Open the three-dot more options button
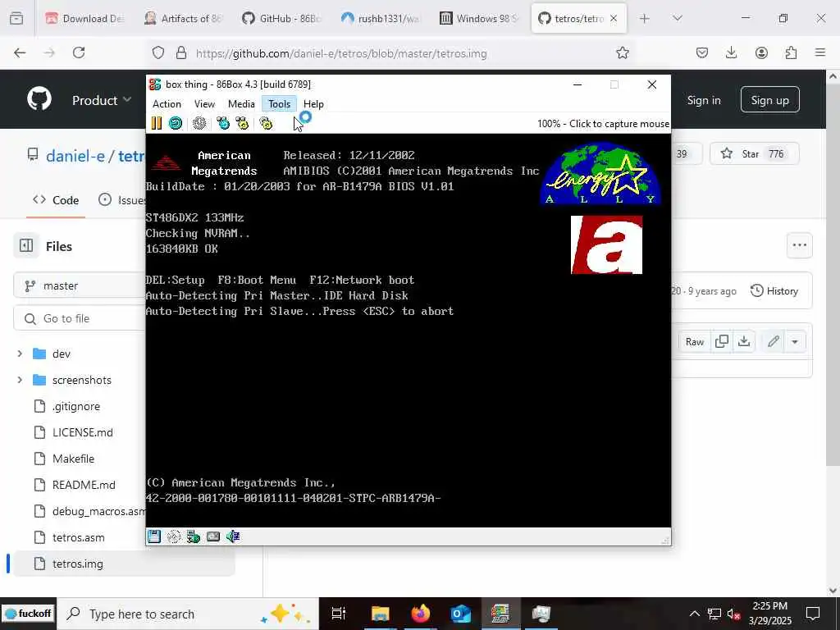The width and height of the screenshot is (840, 630). click(x=799, y=245)
